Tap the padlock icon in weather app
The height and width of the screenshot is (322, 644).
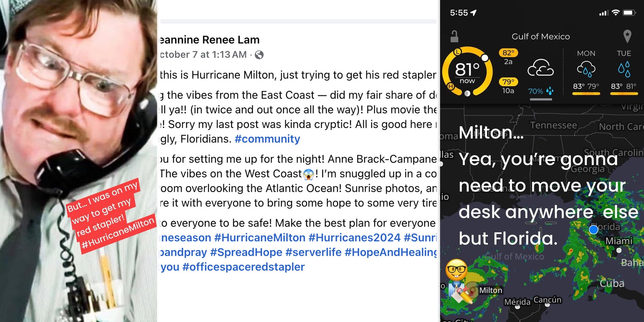pyautogui.click(x=454, y=36)
